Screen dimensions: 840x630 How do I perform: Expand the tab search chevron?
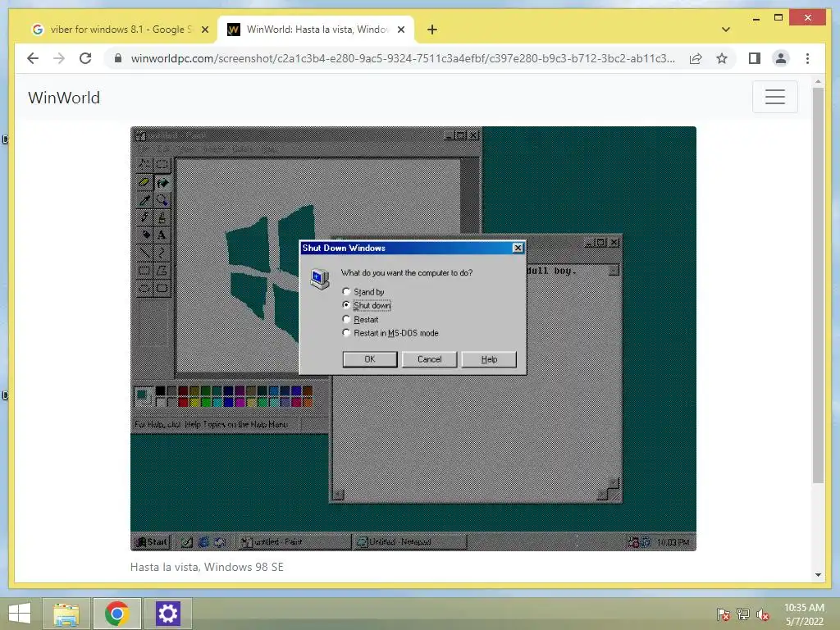click(725, 30)
